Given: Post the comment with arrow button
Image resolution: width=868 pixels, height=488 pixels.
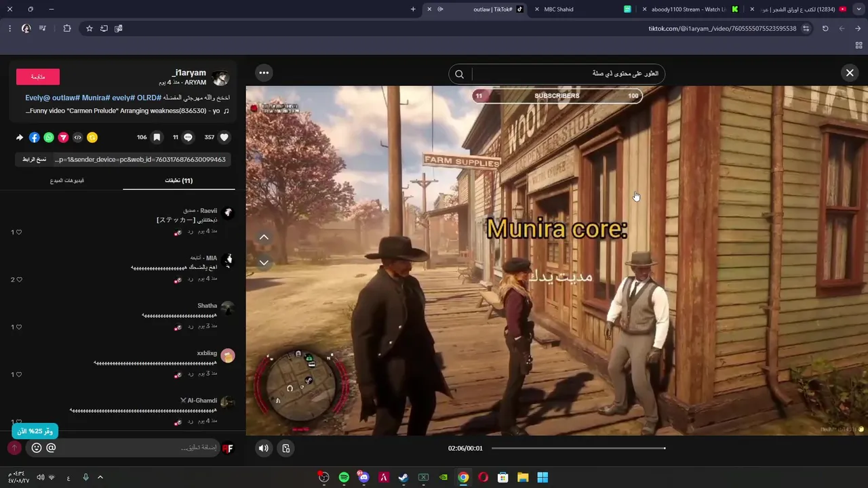Looking at the screenshot, I should 14,448.
